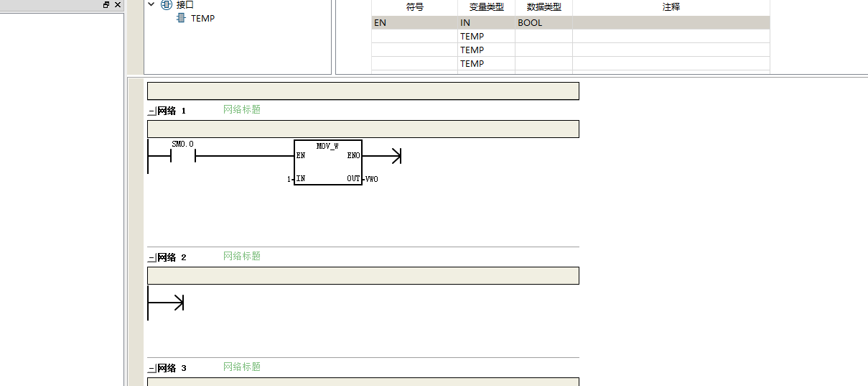Screen dimensions: 868x386
Task: Click the comment cell in the EN row
Action: tap(671, 22)
